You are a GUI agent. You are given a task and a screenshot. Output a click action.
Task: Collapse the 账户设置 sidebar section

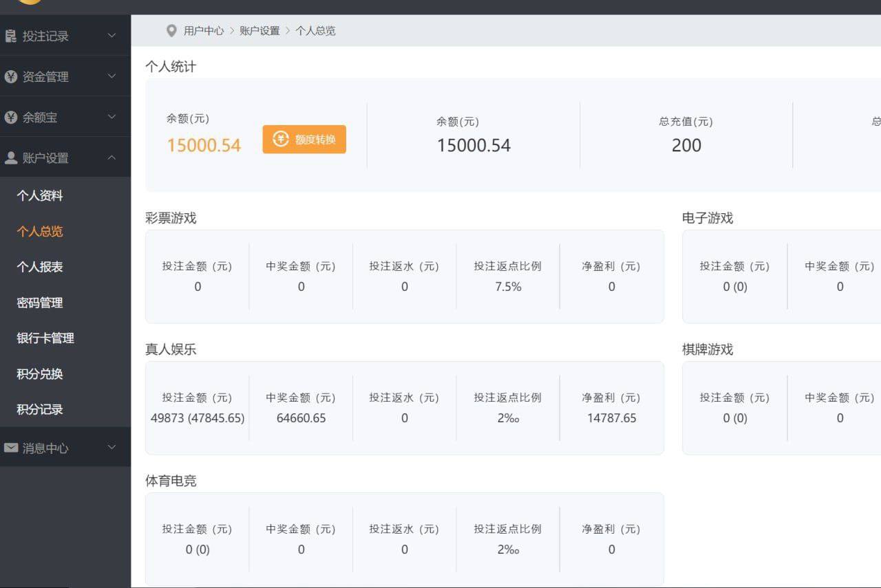click(112, 157)
